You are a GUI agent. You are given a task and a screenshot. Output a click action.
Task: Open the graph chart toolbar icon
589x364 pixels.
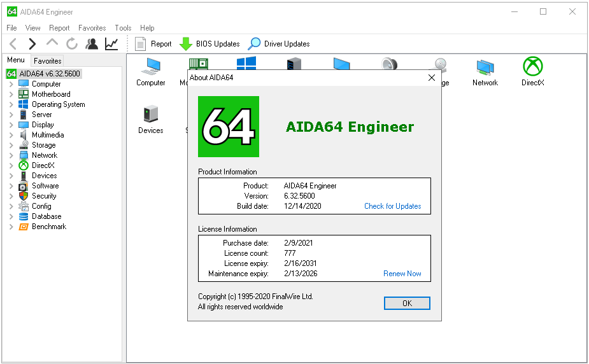click(111, 44)
